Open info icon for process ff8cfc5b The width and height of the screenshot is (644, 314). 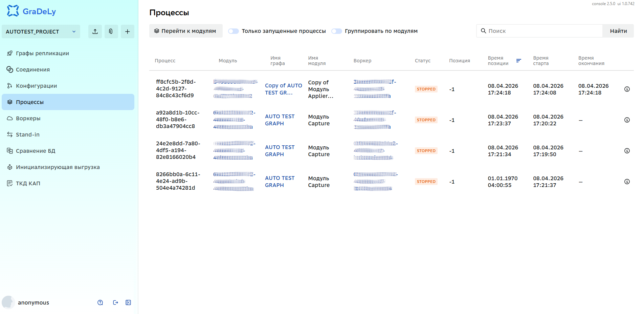pyautogui.click(x=627, y=89)
